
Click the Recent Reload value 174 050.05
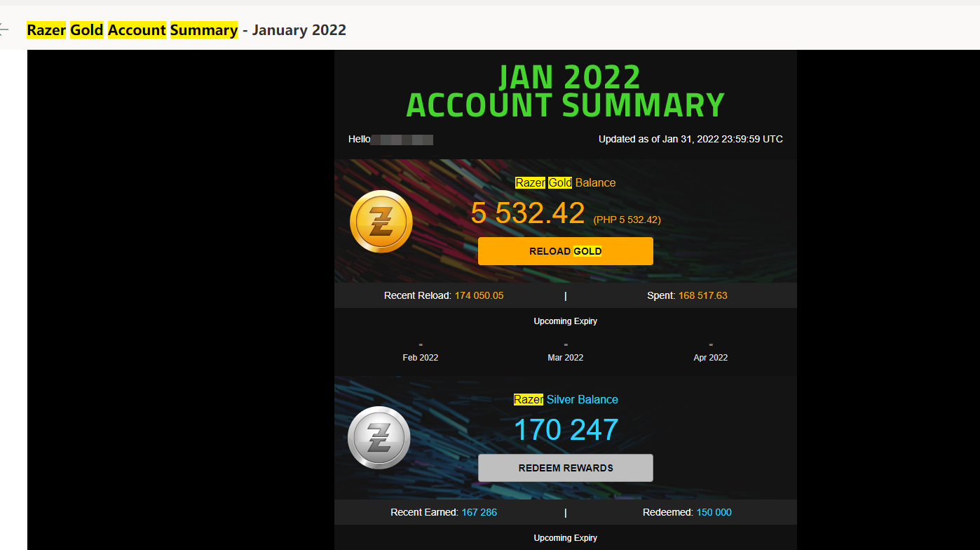[479, 295]
